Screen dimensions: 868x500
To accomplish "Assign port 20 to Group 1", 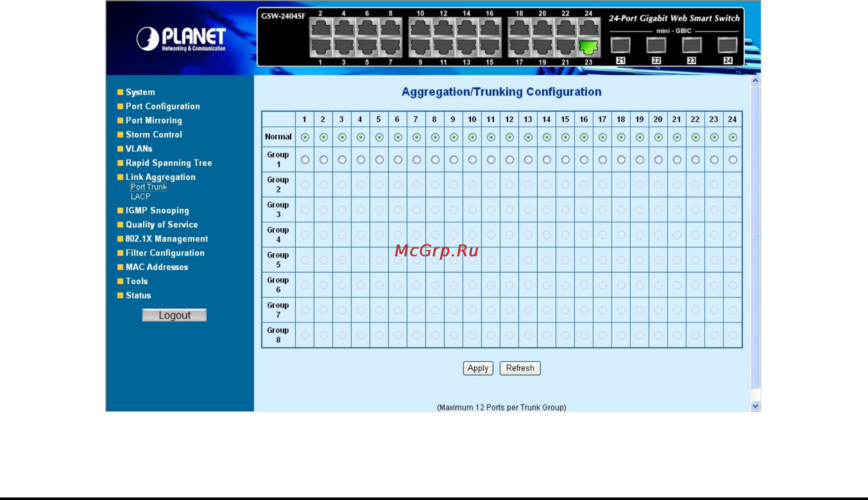I will tap(659, 160).
